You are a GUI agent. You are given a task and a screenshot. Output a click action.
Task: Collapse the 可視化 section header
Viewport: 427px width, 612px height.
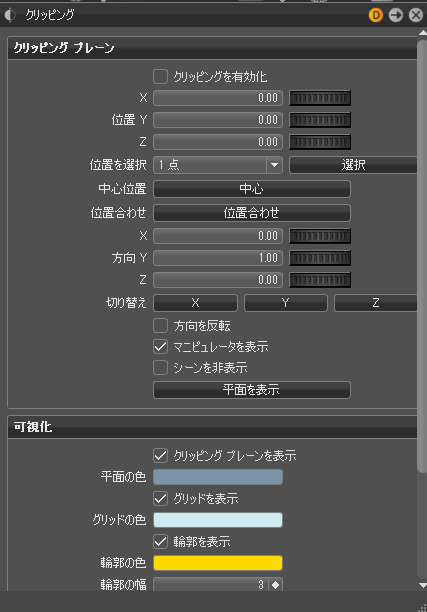point(212,427)
